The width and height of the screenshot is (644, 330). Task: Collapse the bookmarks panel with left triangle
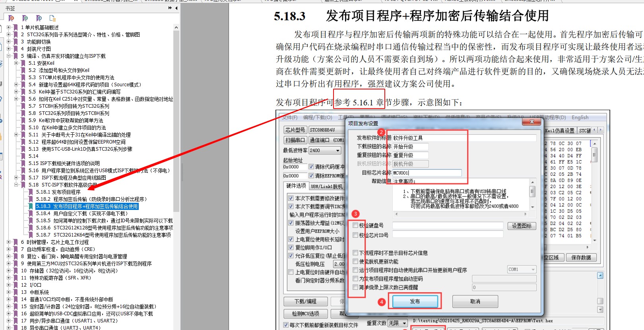coord(176,8)
